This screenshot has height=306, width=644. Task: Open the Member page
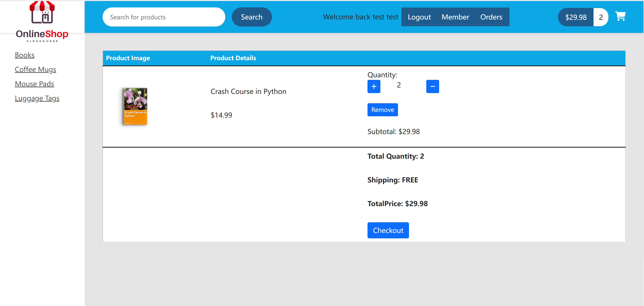(x=455, y=17)
